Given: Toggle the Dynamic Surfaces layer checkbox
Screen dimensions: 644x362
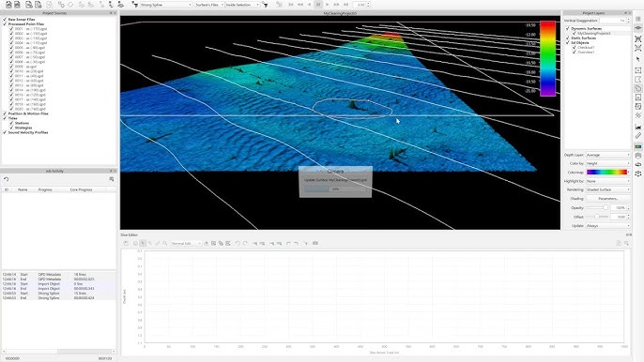Looking at the screenshot, I should 568,29.
